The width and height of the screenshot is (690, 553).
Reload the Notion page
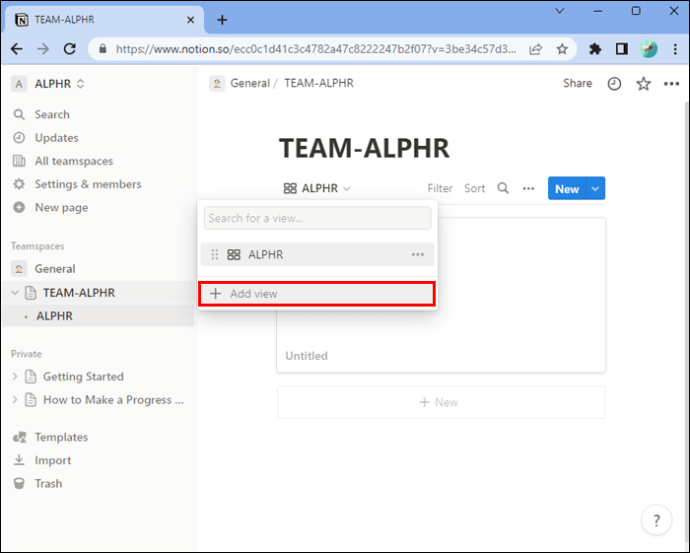(70, 49)
